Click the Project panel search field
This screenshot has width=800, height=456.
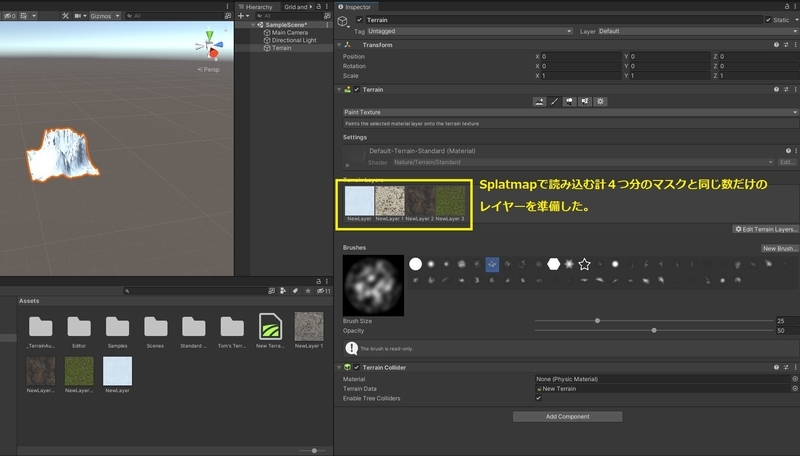pyautogui.click(x=194, y=291)
